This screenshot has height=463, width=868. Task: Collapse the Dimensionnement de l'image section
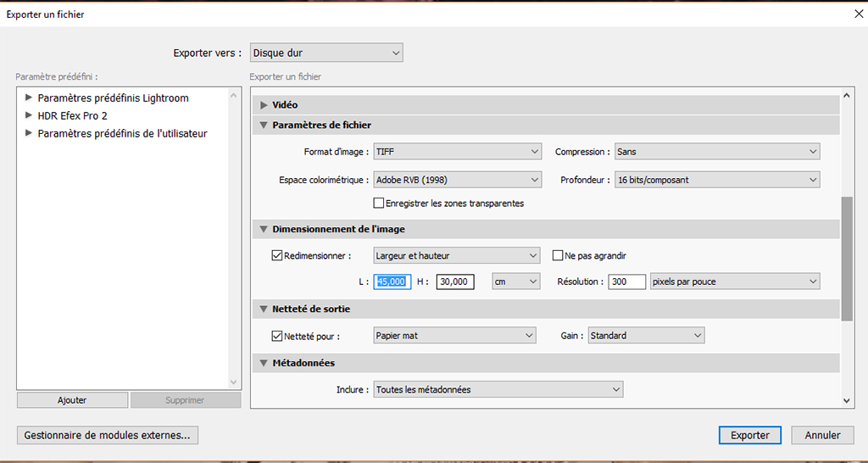(264, 229)
